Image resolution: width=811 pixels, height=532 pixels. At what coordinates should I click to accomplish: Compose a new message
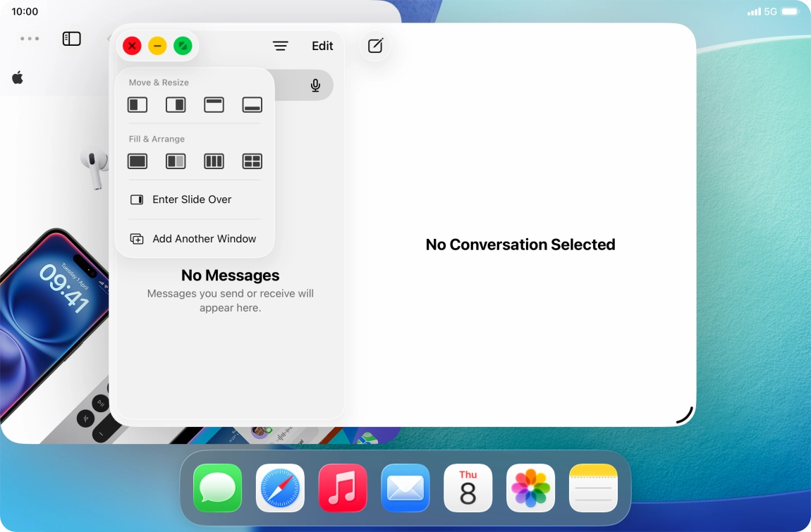[x=374, y=46]
